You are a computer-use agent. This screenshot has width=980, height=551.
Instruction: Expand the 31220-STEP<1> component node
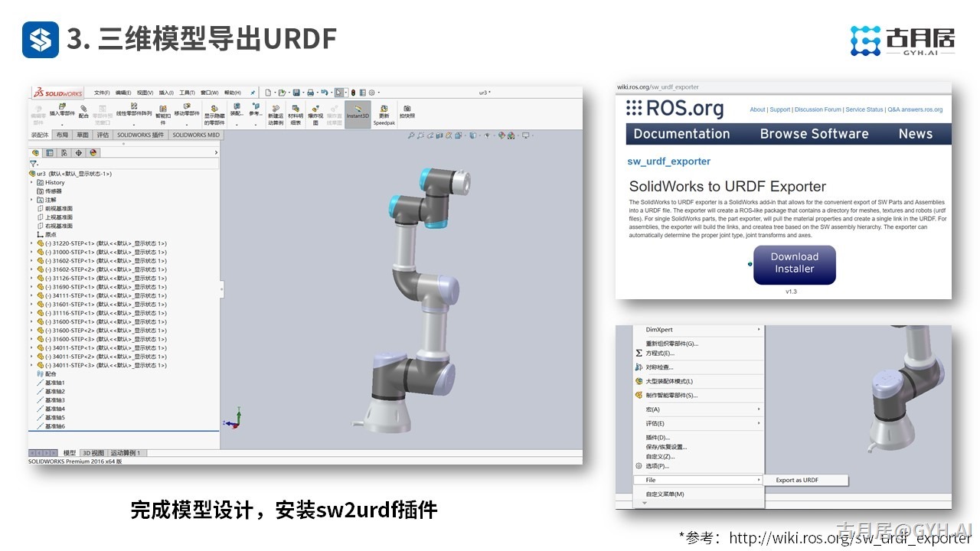point(31,243)
